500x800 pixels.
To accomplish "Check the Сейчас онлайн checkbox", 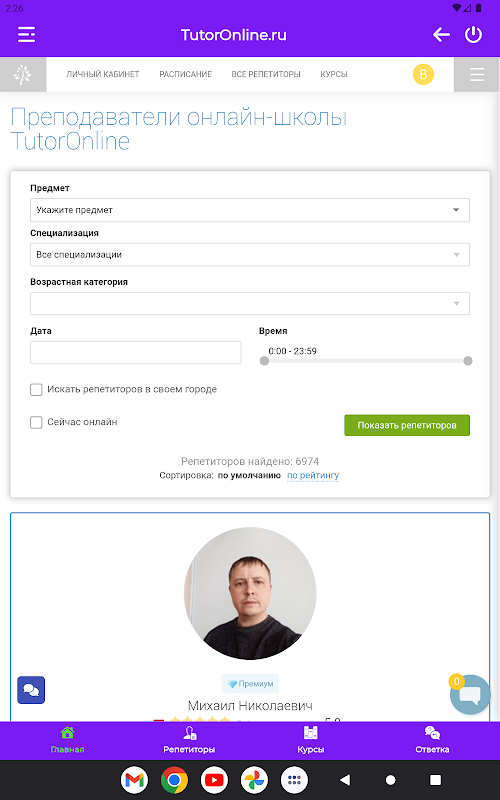I will [x=36, y=422].
